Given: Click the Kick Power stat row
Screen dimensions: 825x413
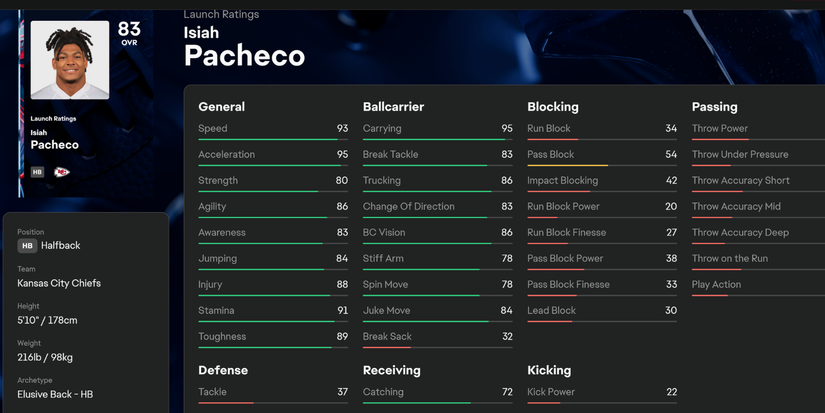Looking at the screenshot, I should click(x=602, y=392).
